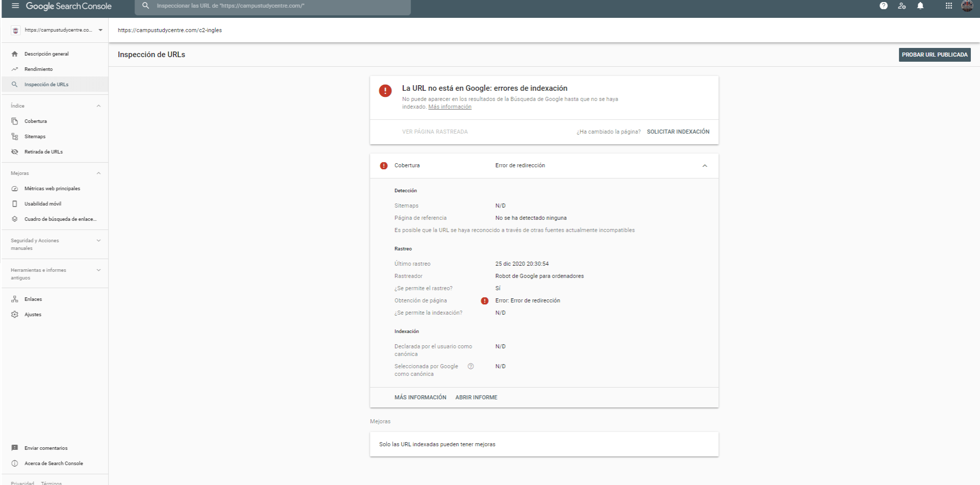
Task: Click the Acerca de Search Console info icon
Action: (x=15, y=464)
